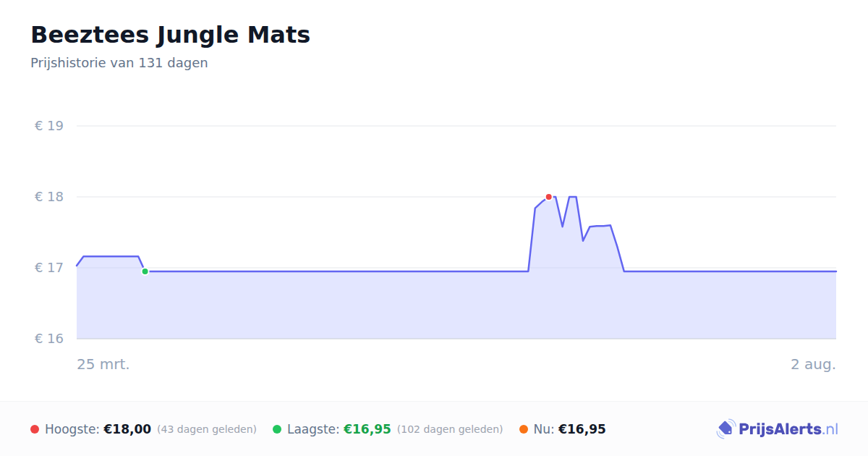
Task: Click the green dot beside Laagste legend
Action: coord(277,429)
